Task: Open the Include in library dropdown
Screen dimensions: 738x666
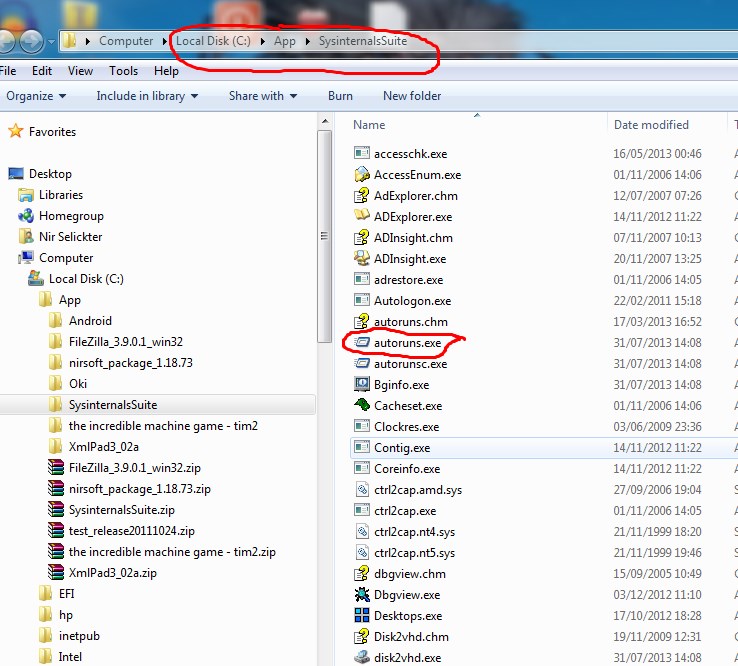Action: click(x=147, y=96)
